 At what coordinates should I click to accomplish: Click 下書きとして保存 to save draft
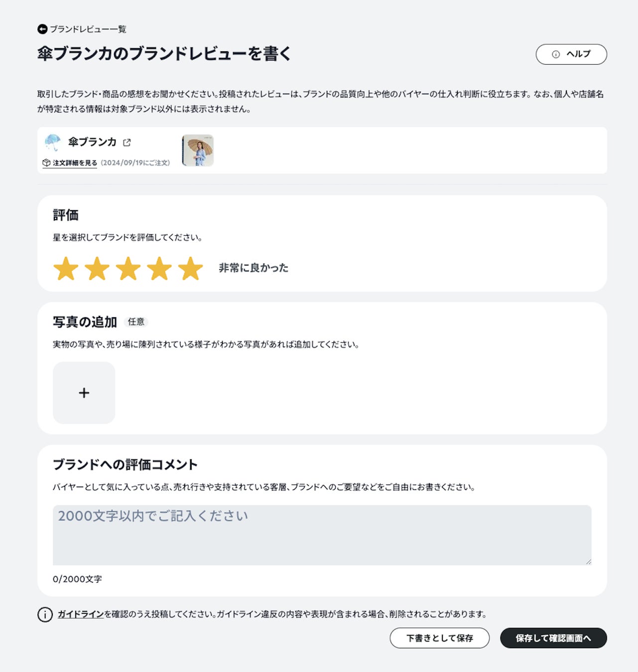coord(439,638)
